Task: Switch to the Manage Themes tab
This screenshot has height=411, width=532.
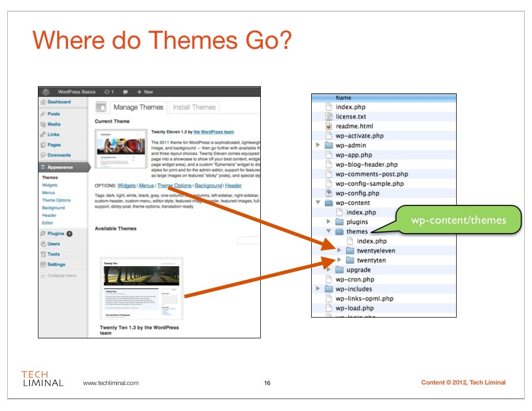Action: pos(138,107)
